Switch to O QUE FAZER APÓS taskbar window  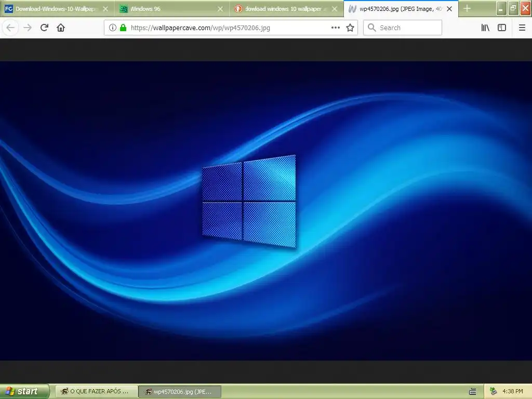point(96,392)
